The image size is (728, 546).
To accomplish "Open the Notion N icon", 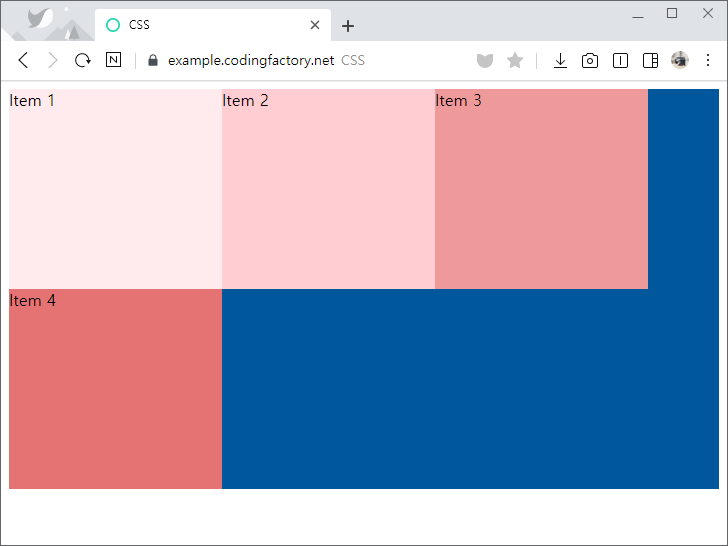I will [113, 60].
